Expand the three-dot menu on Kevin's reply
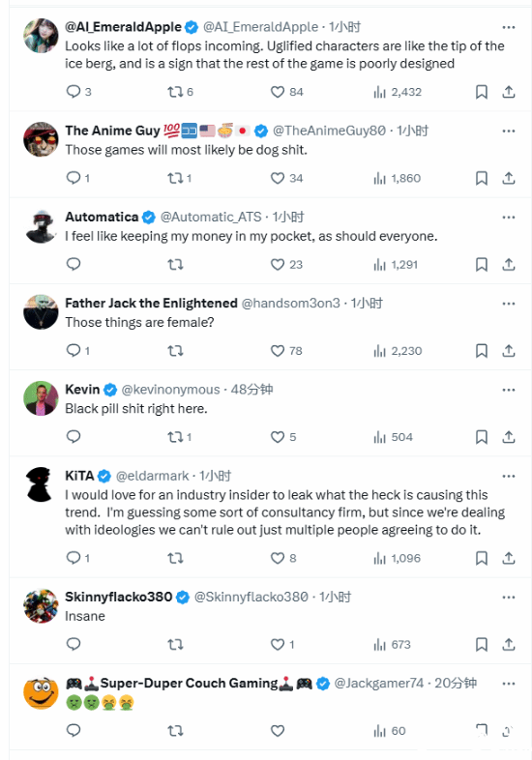The width and height of the screenshot is (532, 760). [x=508, y=390]
